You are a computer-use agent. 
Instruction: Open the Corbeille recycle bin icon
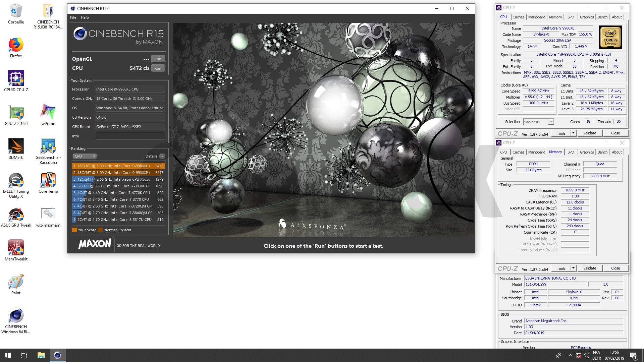(16, 14)
